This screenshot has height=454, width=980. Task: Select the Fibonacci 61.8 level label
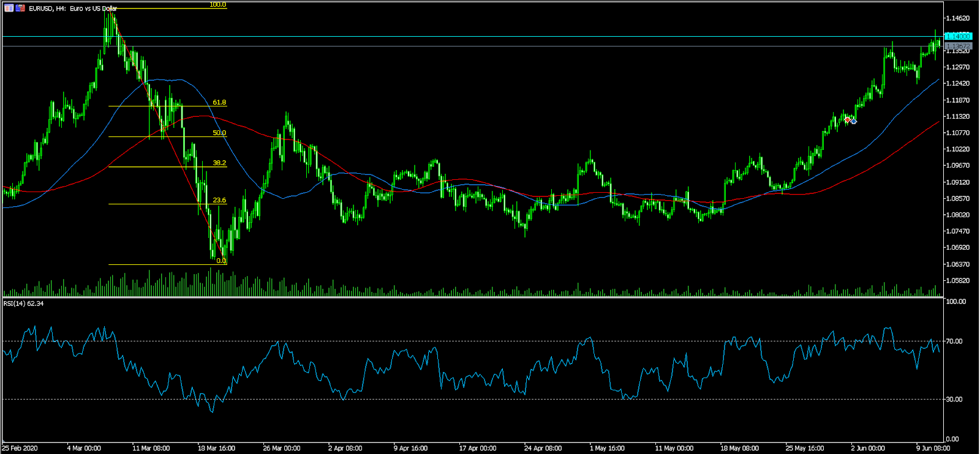tap(219, 102)
